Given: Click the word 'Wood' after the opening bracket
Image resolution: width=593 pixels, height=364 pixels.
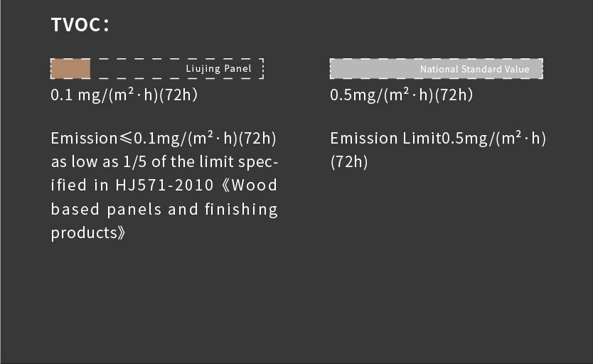Looking at the screenshot, I should pos(255,186).
